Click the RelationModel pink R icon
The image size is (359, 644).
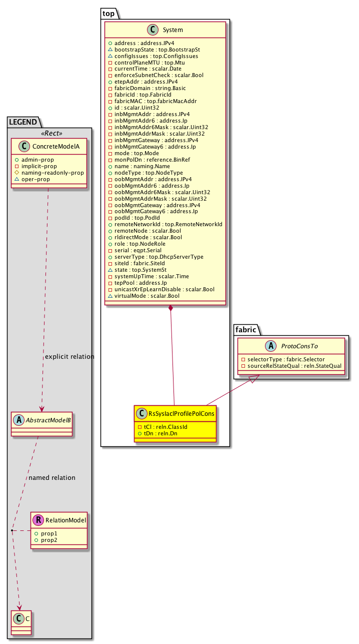tap(38, 520)
